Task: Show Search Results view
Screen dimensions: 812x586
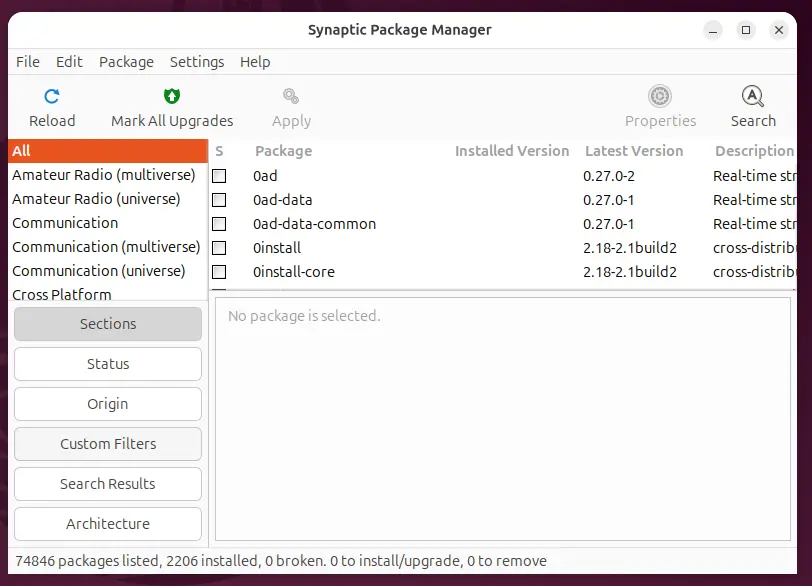Action: (x=107, y=484)
